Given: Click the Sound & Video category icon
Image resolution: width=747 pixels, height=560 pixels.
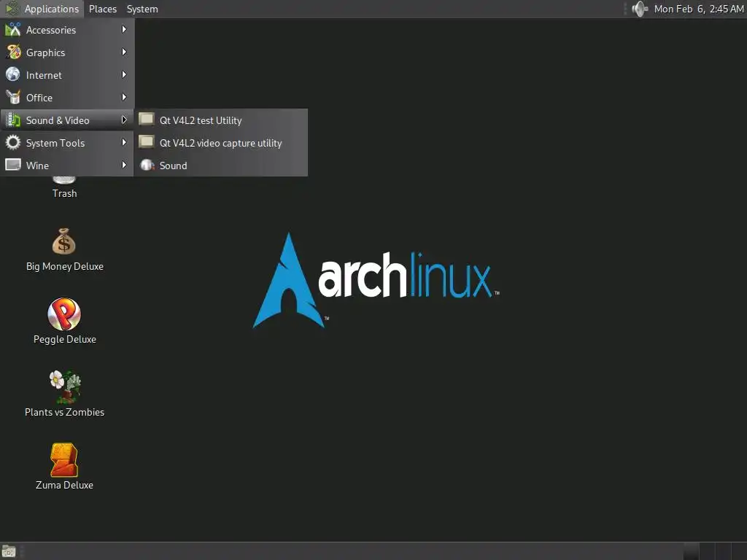Looking at the screenshot, I should coord(13,120).
